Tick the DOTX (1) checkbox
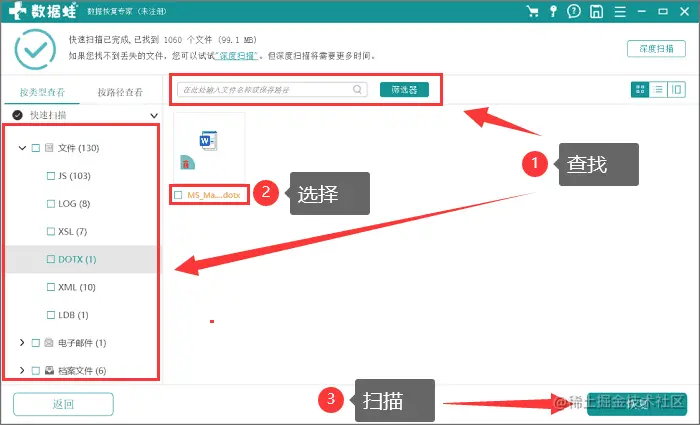Screen dimensions: 700x425 (x=51, y=259)
